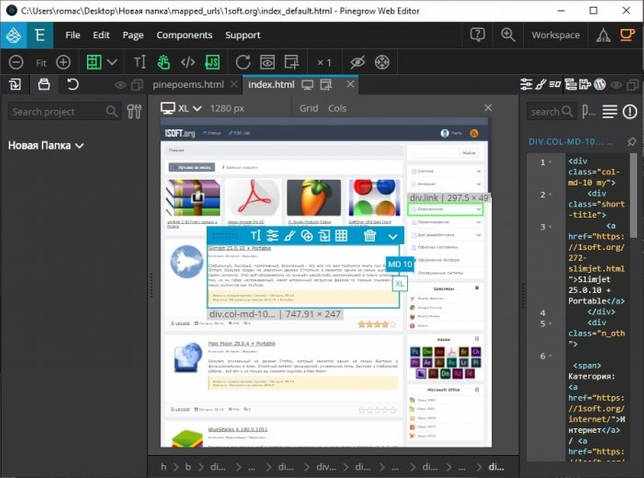Click the right panel search field

(x=551, y=111)
